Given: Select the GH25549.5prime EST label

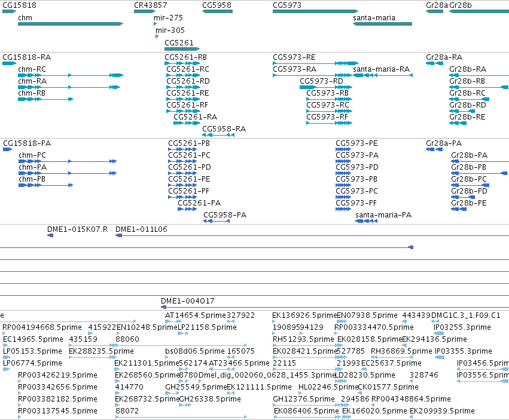Looking at the screenshot, I should 196,387.
